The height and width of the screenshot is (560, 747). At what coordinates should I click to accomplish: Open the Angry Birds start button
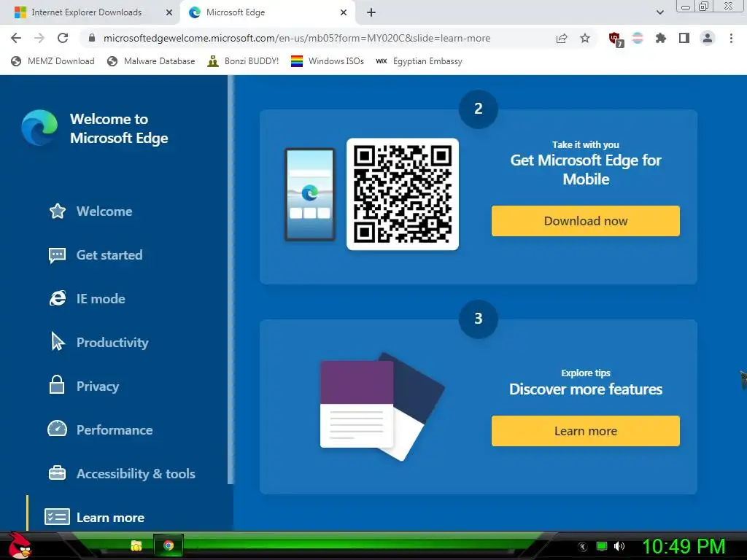(x=20, y=545)
